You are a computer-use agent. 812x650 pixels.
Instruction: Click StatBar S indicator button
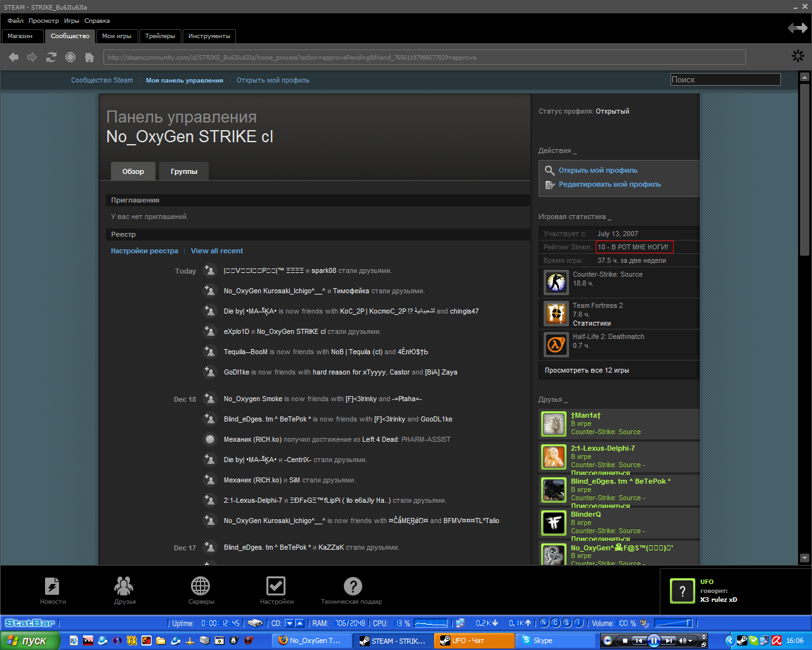pyautogui.click(x=567, y=623)
